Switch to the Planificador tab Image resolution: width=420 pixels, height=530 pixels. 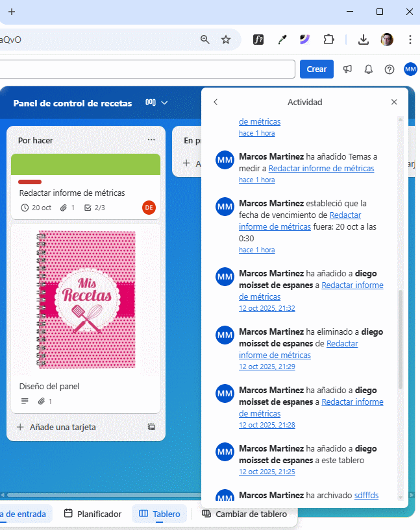click(x=93, y=514)
